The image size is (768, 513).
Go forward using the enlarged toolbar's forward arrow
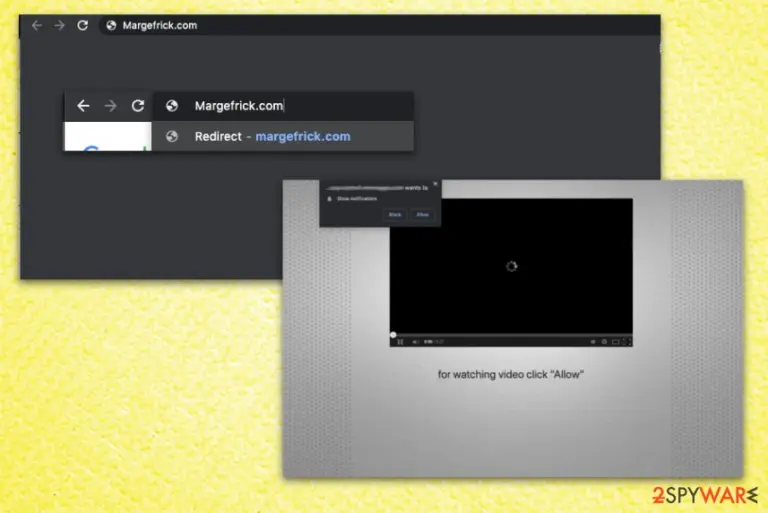[111, 106]
